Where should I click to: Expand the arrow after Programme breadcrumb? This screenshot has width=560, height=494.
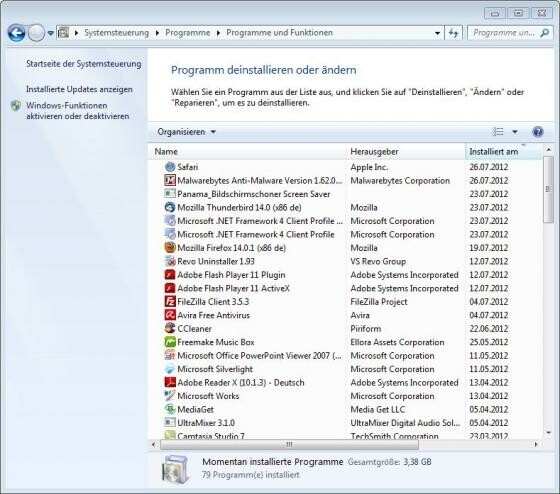[219, 33]
